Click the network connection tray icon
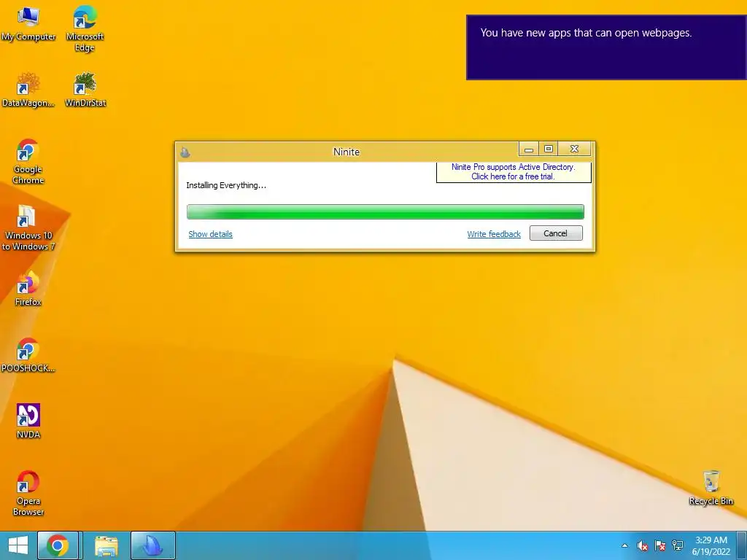 678,545
